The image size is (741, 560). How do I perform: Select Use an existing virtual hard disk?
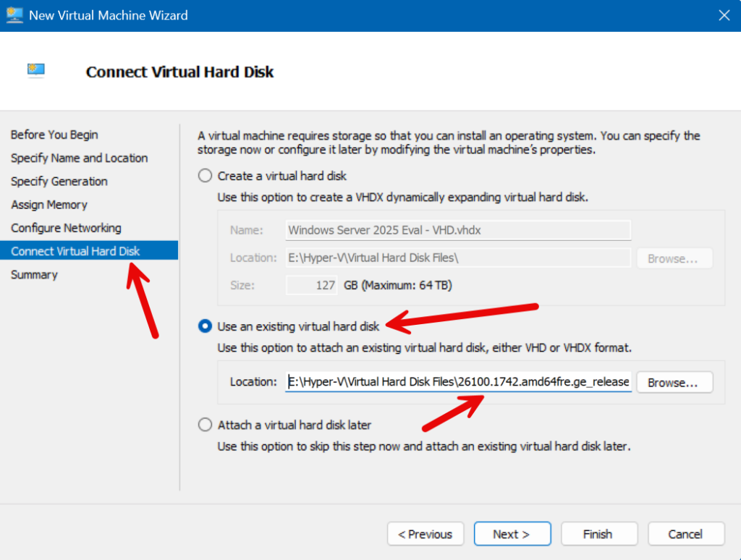point(205,326)
